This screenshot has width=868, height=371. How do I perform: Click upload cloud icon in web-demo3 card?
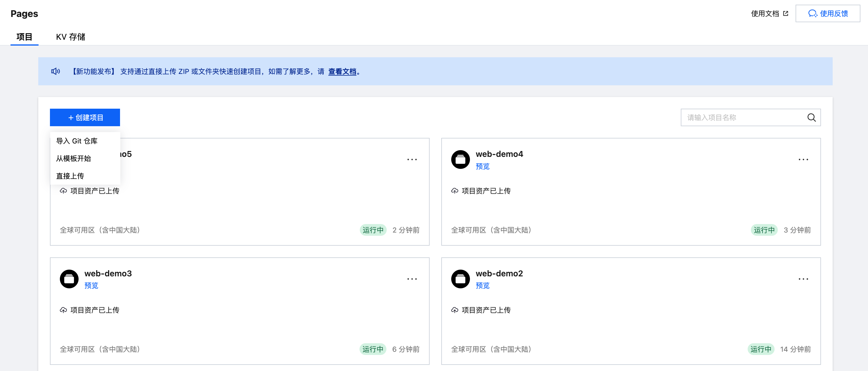[63, 310]
